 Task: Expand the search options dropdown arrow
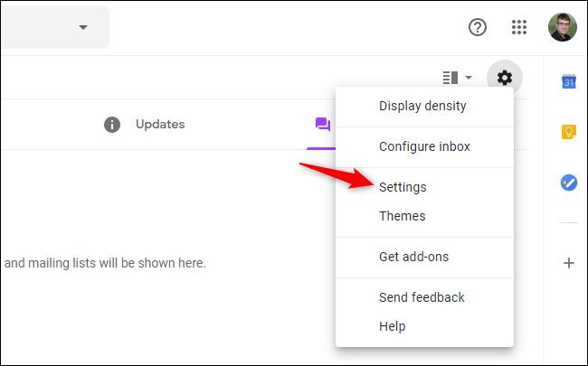click(83, 27)
